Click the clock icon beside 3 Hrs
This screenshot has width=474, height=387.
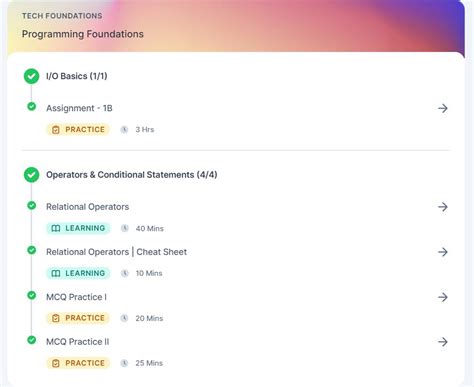tap(124, 129)
